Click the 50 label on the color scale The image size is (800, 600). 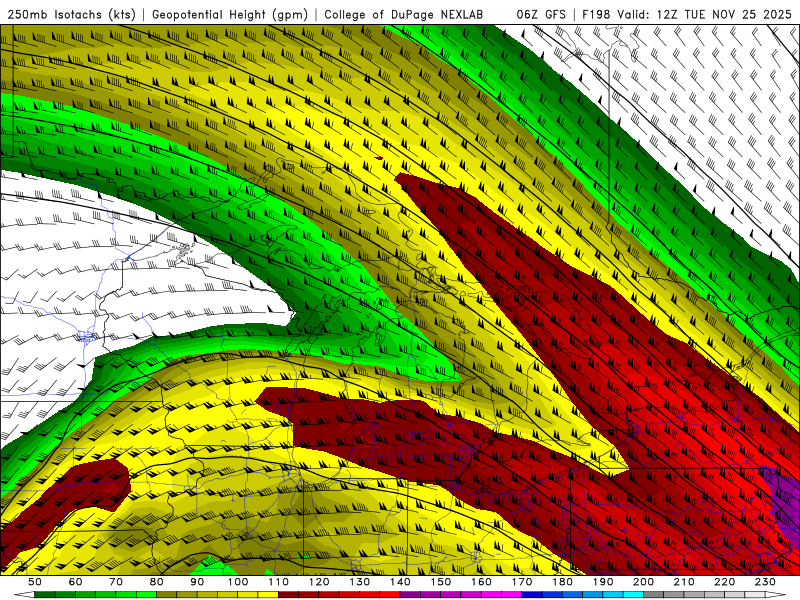(x=35, y=582)
